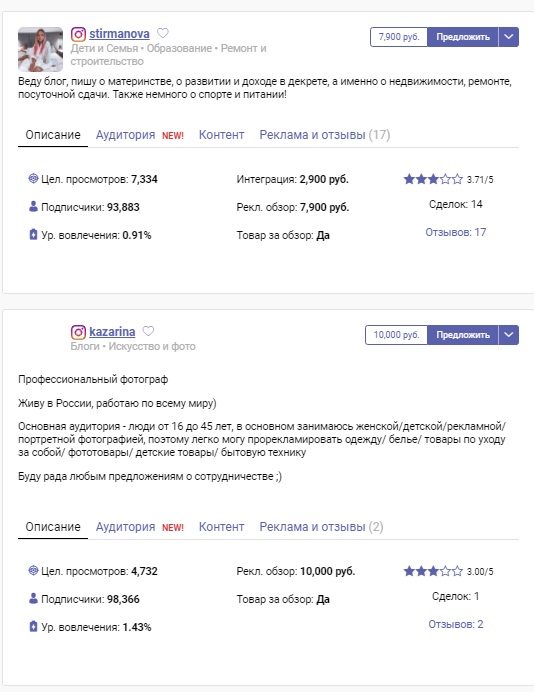Viewport: 534px width, 692px height.
Task: Switch to stirmanova's Аудитория tab
Action: click(x=125, y=135)
